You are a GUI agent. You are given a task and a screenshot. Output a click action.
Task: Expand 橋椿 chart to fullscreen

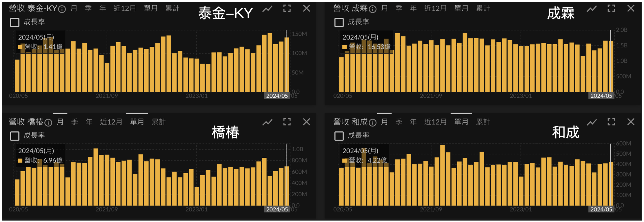click(x=287, y=122)
